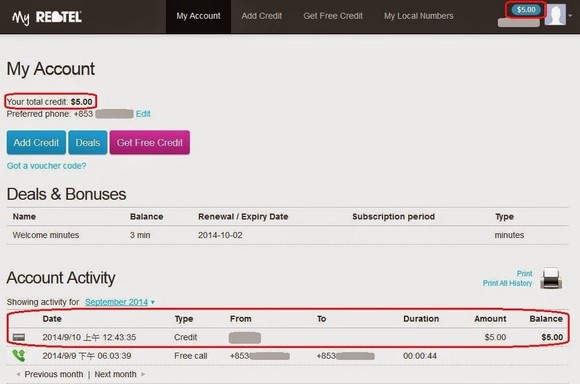Click the My Rebtel logo

(x=47, y=17)
